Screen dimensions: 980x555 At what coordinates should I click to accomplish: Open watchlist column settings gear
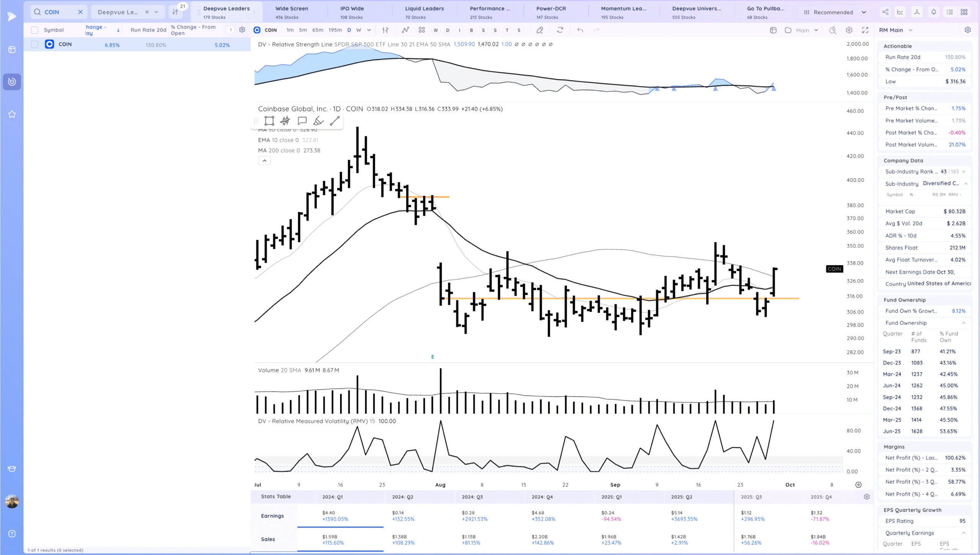tap(242, 30)
